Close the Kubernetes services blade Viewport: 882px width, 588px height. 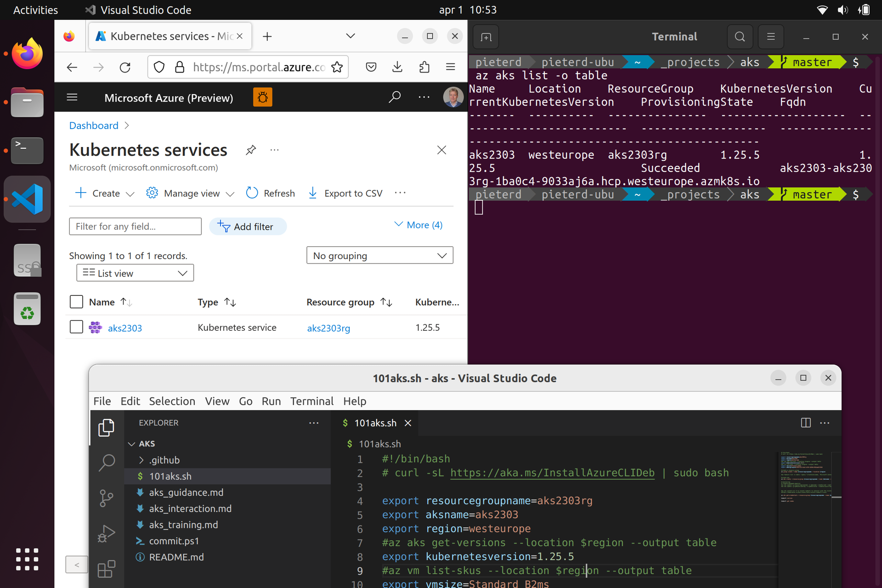(x=441, y=150)
